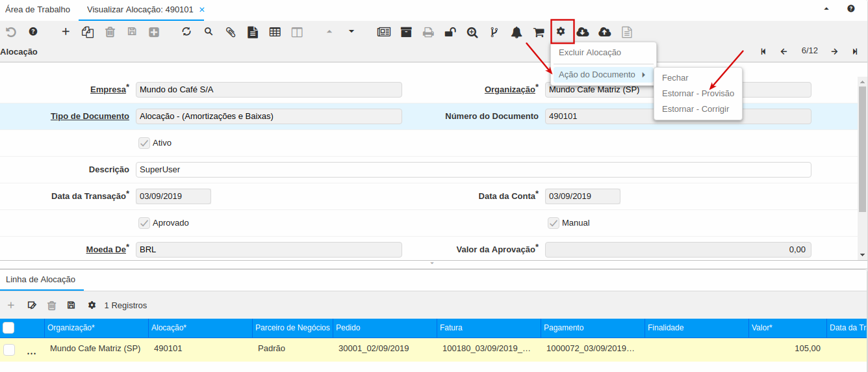The height and width of the screenshot is (372, 868).
Task: Open attachments via the paperclip icon
Action: click(x=230, y=32)
